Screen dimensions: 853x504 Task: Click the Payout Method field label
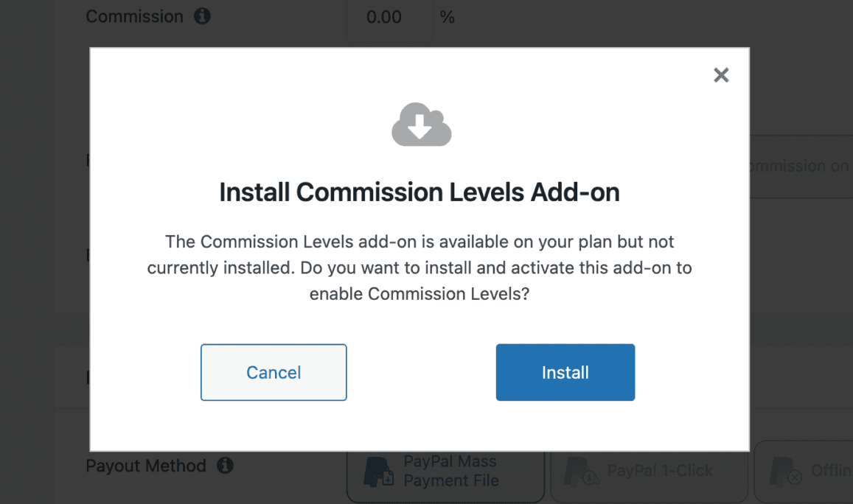[145, 466]
